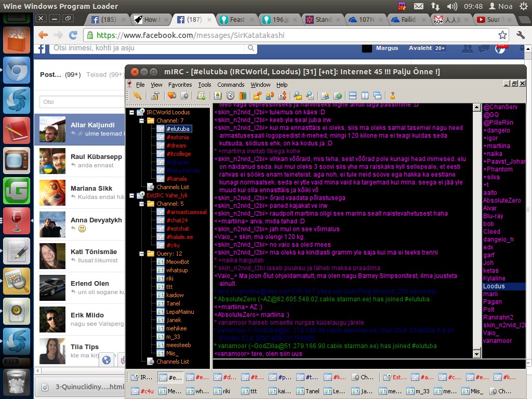Open mIRC Log Files icon
Viewport: 532px width, 399px height.
point(310,96)
